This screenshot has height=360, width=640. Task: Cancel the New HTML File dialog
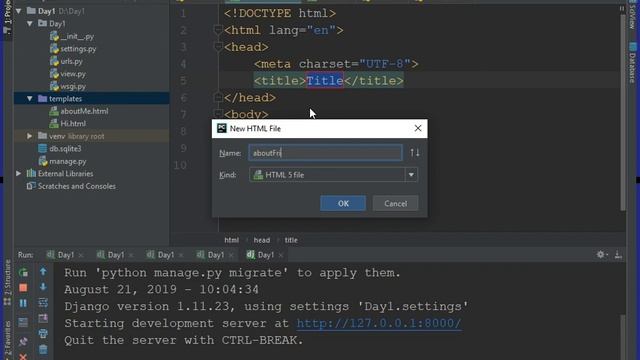click(x=395, y=203)
